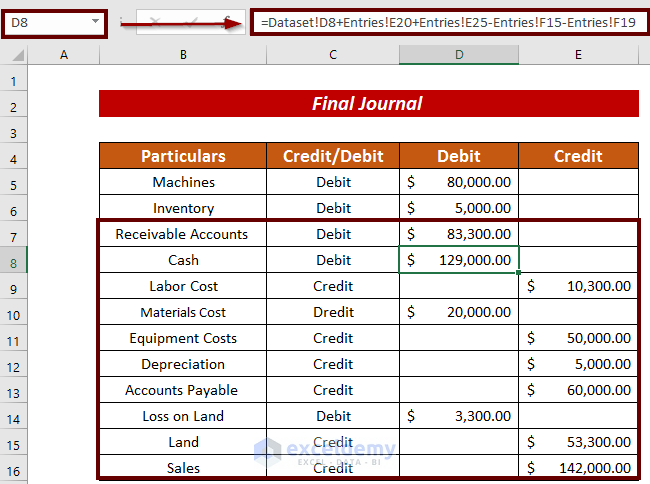Image resolution: width=650 pixels, height=484 pixels.
Task: Select the 83,300.00 debit cell
Action: pos(459,234)
